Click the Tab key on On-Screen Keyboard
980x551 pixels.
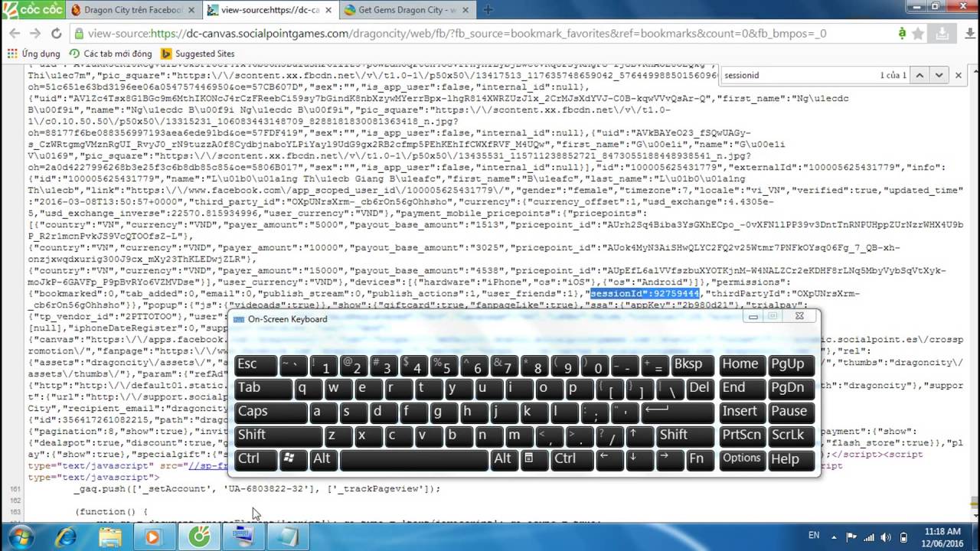(x=263, y=388)
